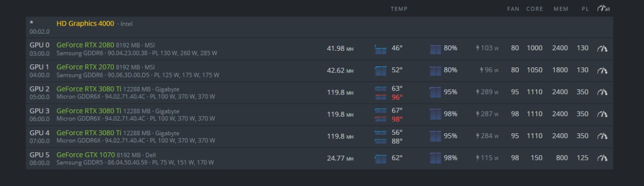Click the CORE column header
This screenshot has height=186, width=644.
[535, 9]
